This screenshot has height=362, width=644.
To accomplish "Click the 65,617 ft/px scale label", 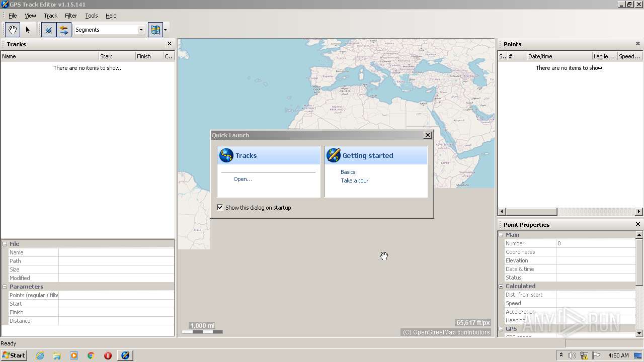I will coord(473,323).
